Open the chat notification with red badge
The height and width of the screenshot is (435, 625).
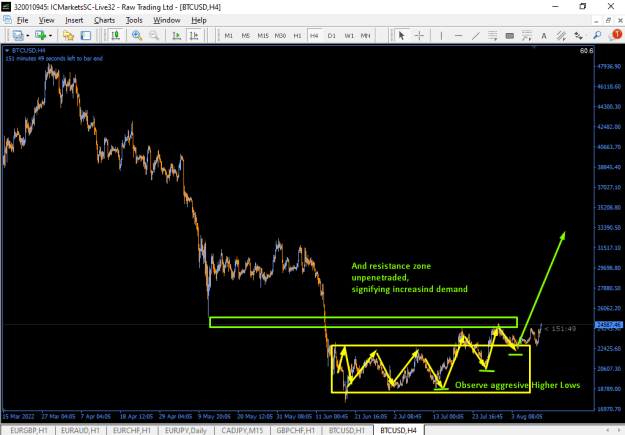[x=615, y=35]
